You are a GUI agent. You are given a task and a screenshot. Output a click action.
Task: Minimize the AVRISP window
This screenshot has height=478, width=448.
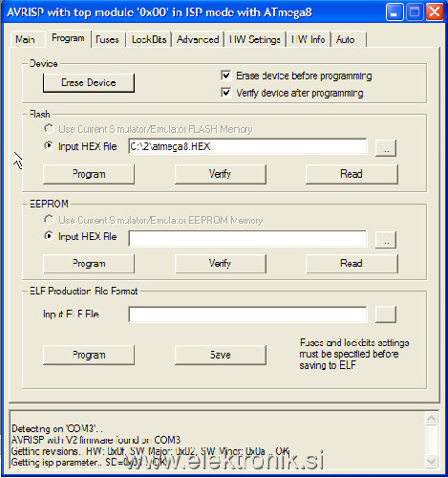(395, 12)
